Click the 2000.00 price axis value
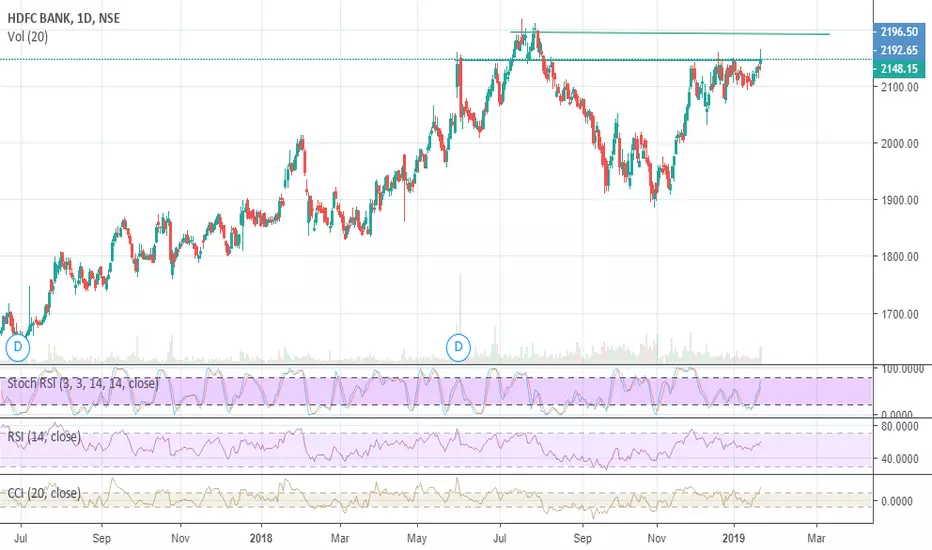Screen dimensions: 932x550 tap(899, 143)
